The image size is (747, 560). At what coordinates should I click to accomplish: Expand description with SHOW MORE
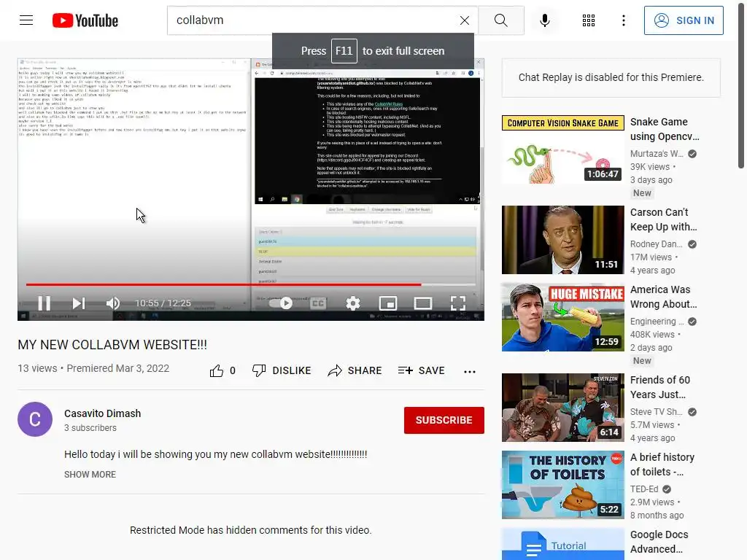click(x=90, y=474)
